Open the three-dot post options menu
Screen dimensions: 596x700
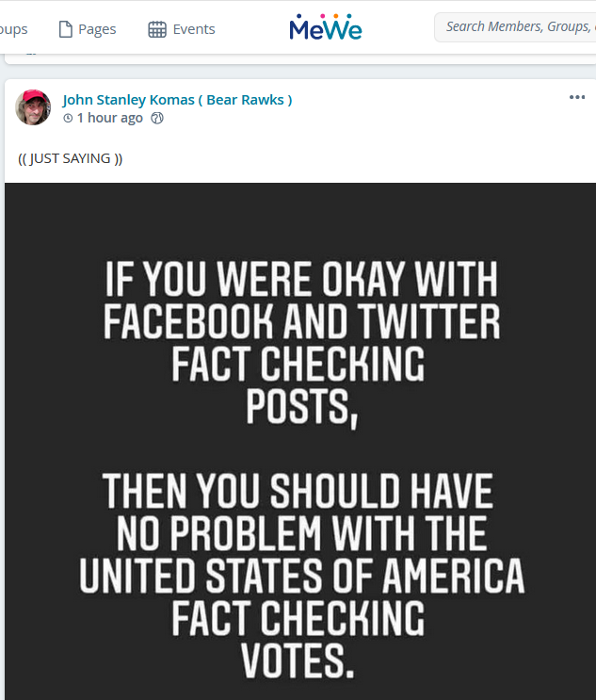tap(577, 97)
